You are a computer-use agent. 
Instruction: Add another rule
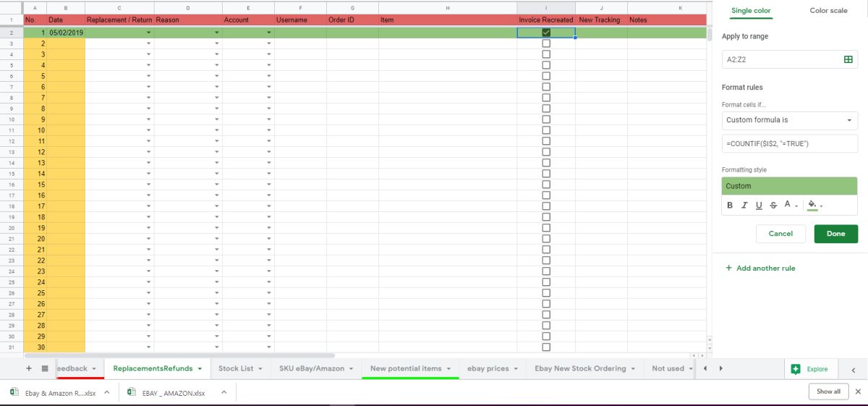[x=760, y=268]
